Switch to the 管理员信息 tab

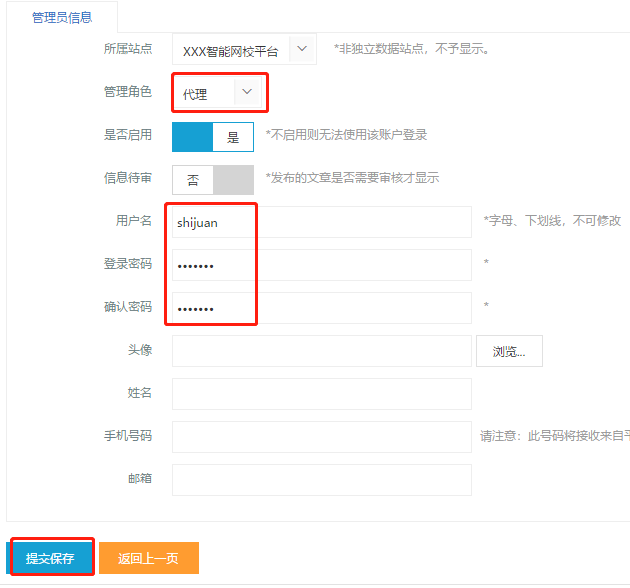point(63,16)
